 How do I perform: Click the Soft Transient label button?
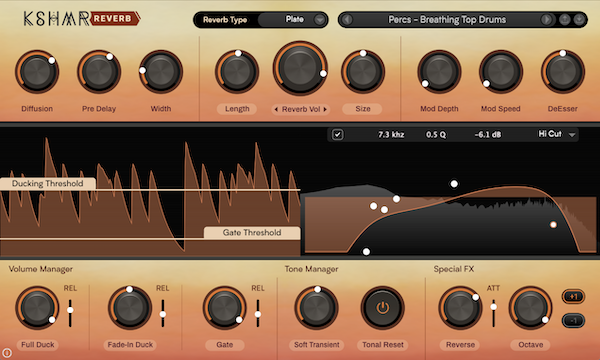(316, 345)
